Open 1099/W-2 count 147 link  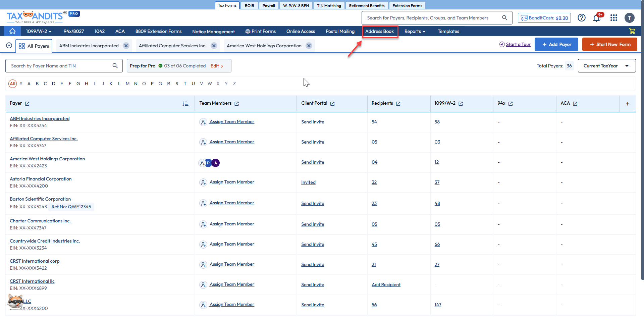click(x=438, y=305)
